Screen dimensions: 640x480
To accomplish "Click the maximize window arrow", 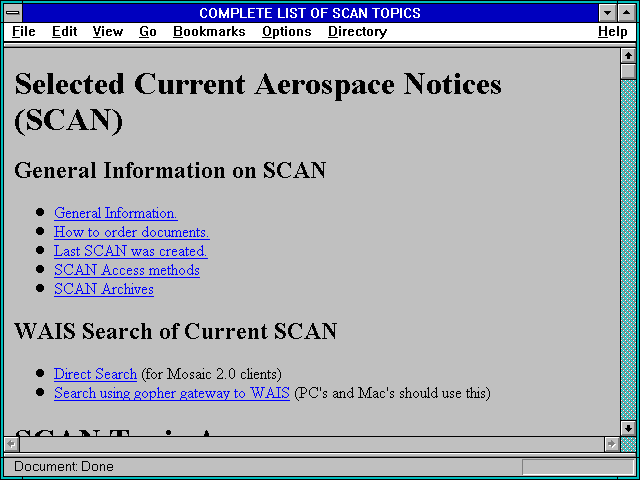I will click(x=627, y=13).
